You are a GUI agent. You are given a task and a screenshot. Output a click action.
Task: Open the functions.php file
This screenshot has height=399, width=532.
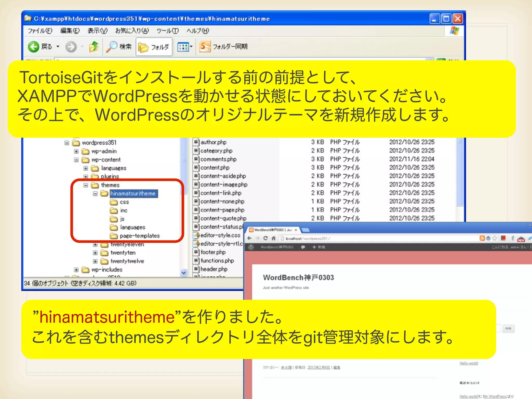coord(217,261)
